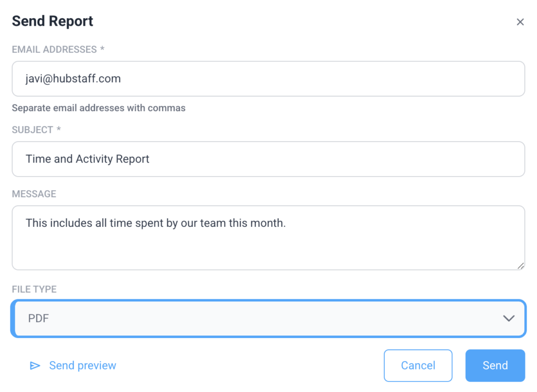The width and height of the screenshot is (537, 392).
Task: Click the 'Separate email addresses with commas' hint
Action: (99, 108)
